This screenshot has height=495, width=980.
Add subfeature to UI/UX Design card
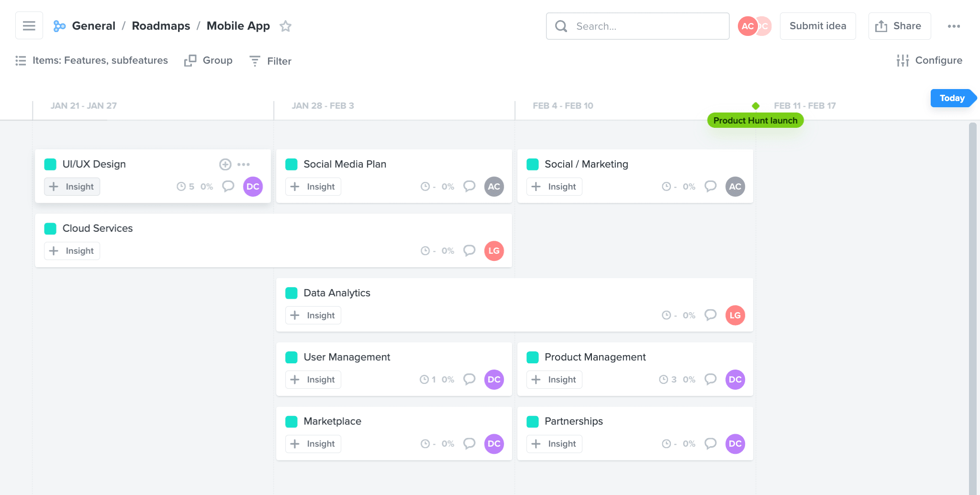click(x=225, y=164)
